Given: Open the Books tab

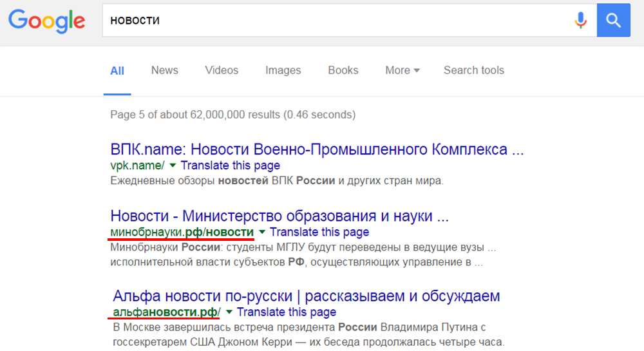Looking at the screenshot, I should [x=343, y=70].
